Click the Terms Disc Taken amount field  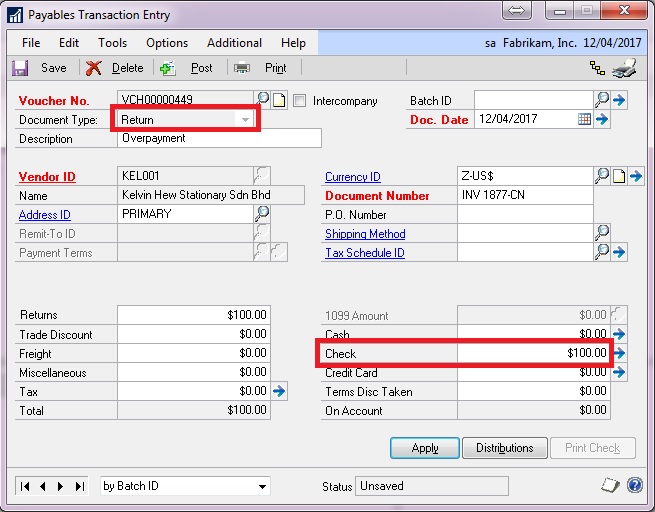click(534, 391)
